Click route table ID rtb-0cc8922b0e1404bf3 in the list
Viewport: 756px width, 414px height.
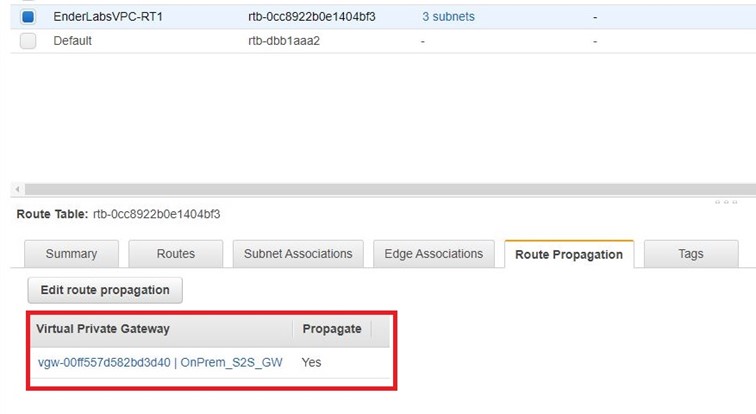point(311,17)
